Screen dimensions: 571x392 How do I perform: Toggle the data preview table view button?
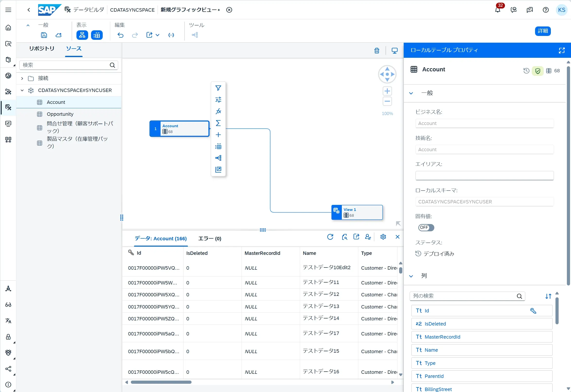97,35
